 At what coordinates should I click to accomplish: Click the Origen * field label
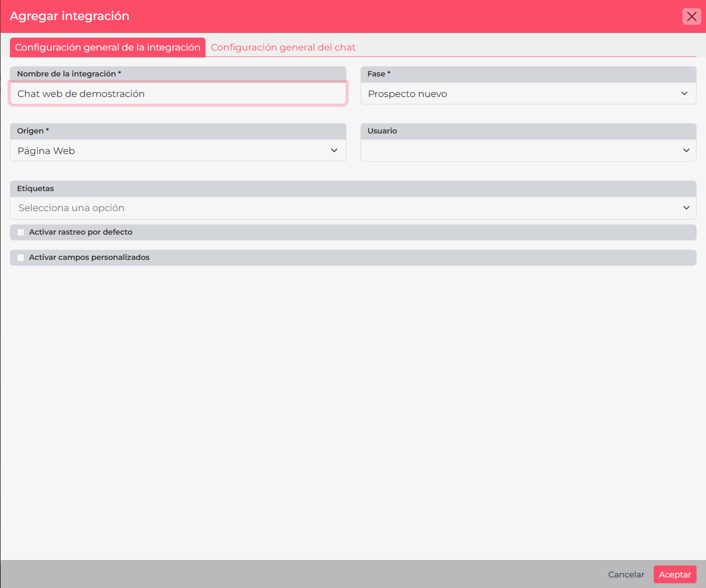tap(33, 131)
